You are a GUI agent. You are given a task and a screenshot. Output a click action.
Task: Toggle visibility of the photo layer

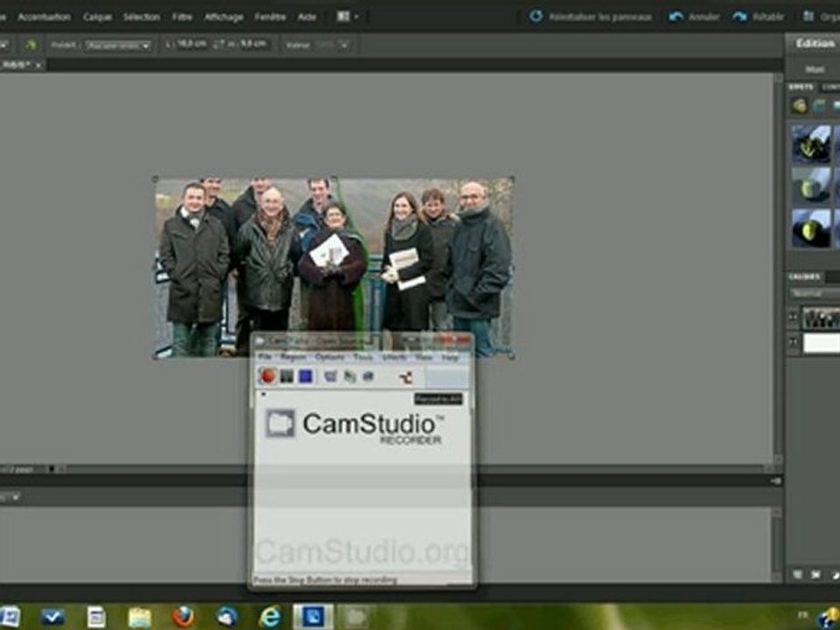click(794, 318)
